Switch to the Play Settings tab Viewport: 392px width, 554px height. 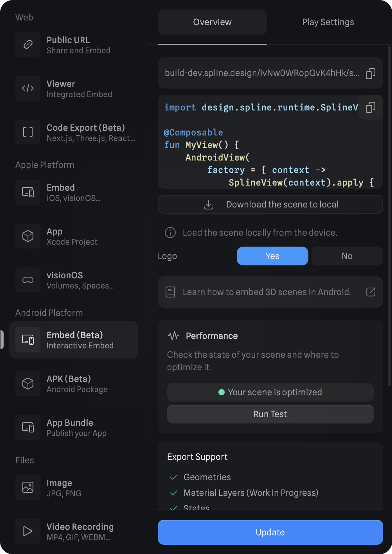(x=328, y=22)
